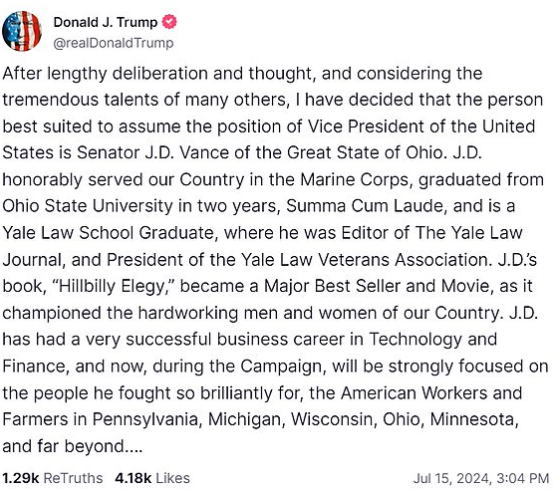Open the Jul 15, 2024 timestamp
555x493 pixels.
click(452, 478)
